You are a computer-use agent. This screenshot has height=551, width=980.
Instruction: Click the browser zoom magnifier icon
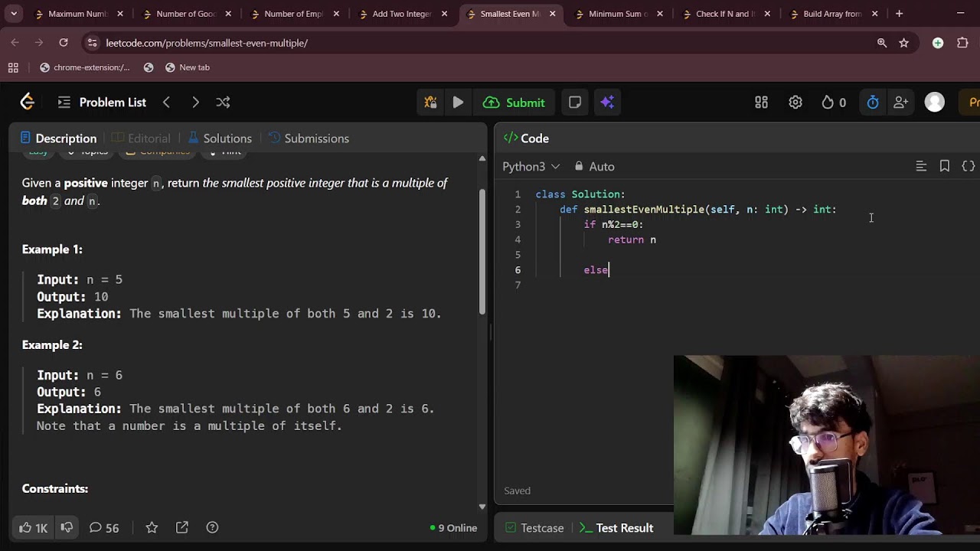point(882,43)
